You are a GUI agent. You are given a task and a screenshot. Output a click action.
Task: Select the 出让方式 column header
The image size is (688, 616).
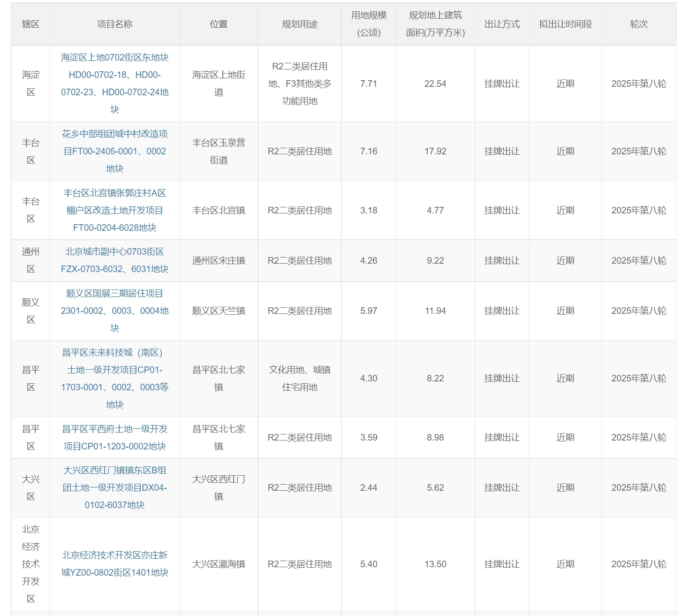[x=502, y=24]
